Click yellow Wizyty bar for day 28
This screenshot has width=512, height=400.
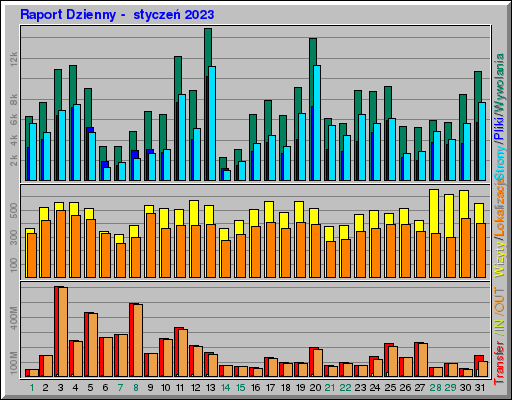coord(434,211)
